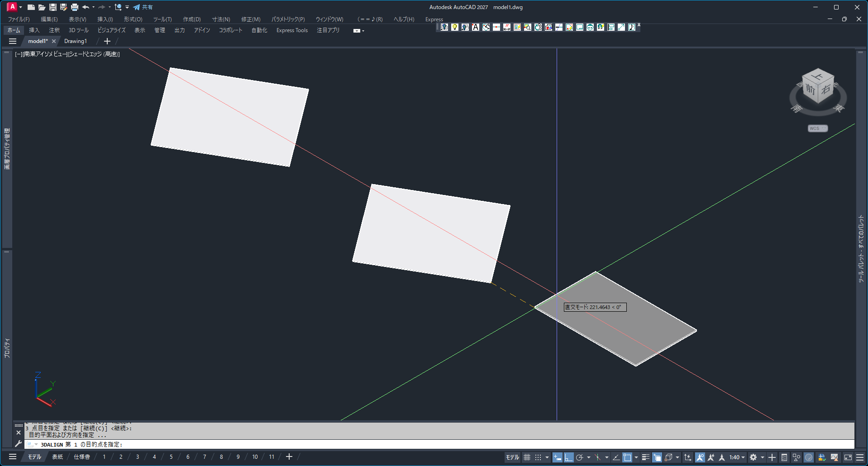Open the annotation scale 1:40 dropdown
This screenshot has width=868, height=466.
click(737, 457)
